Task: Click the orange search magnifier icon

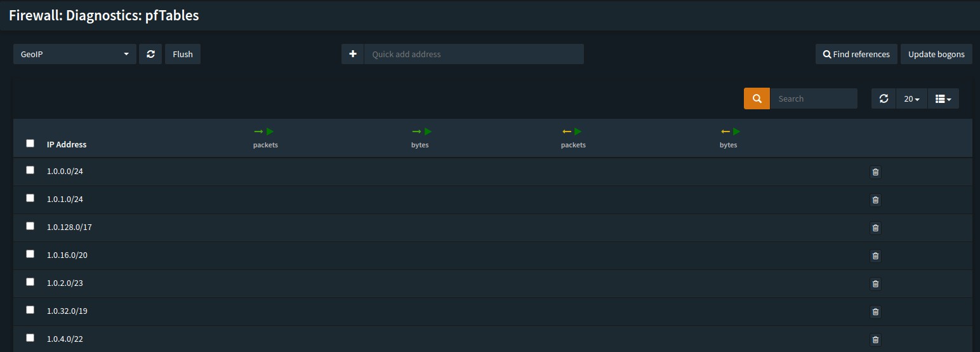Action: point(757,98)
